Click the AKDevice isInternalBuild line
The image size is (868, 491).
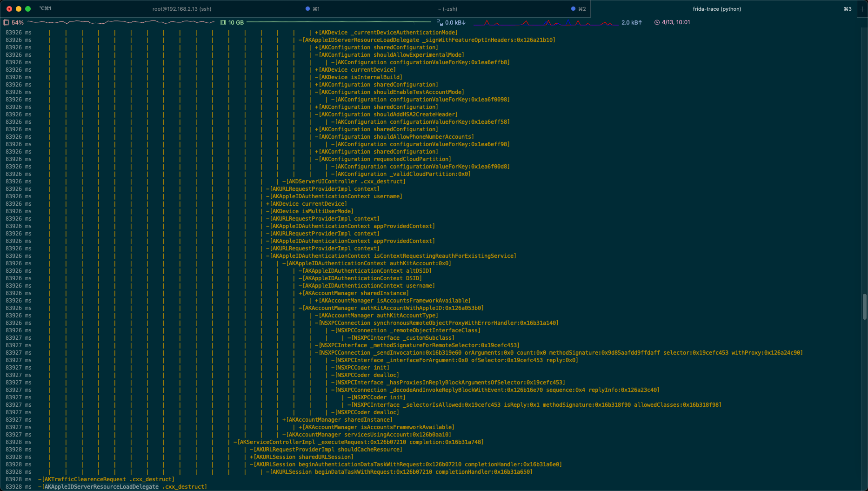[x=359, y=77]
